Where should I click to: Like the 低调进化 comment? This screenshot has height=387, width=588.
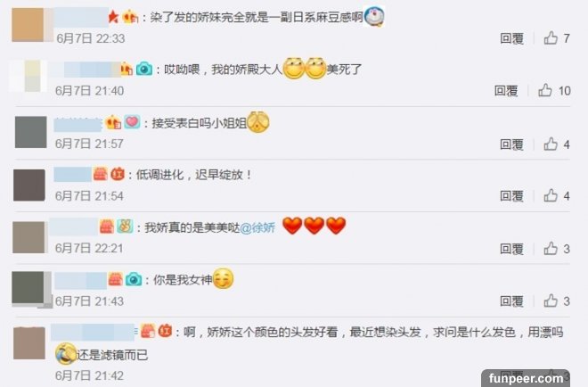point(551,195)
